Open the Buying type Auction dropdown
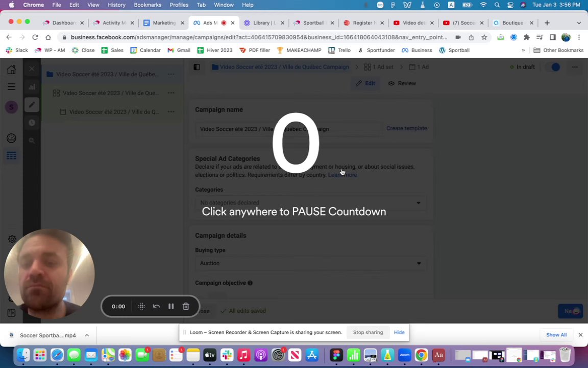This screenshot has width=588, height=368. (x=310, y=263)
